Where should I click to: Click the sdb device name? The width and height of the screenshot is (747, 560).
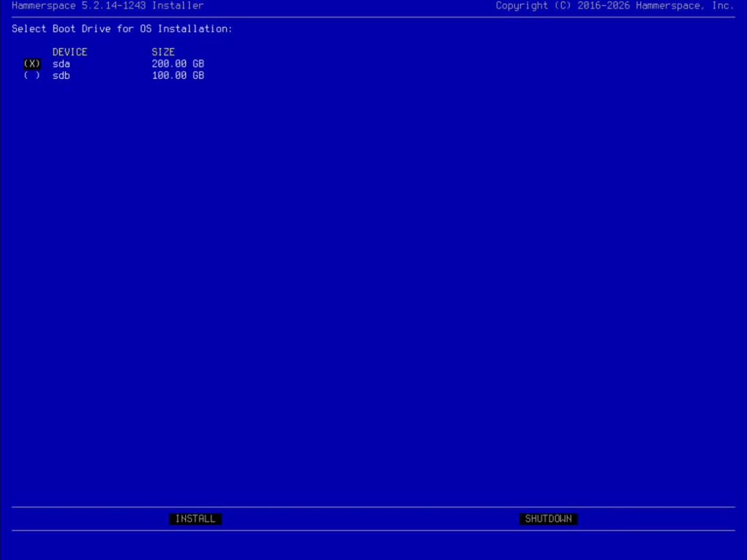coord(61,76)
